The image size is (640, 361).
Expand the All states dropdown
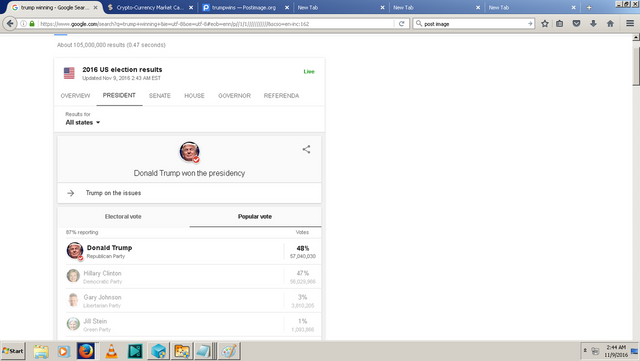click(x=83, y=123)
